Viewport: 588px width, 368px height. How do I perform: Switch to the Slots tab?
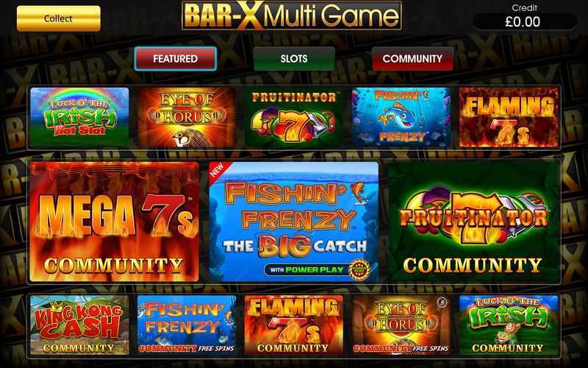(294, 59)
